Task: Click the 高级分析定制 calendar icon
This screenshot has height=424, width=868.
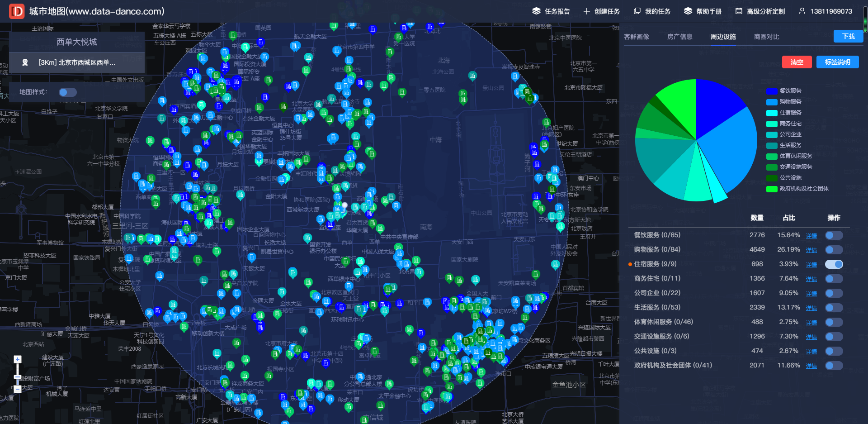Action: pos(739,11)
